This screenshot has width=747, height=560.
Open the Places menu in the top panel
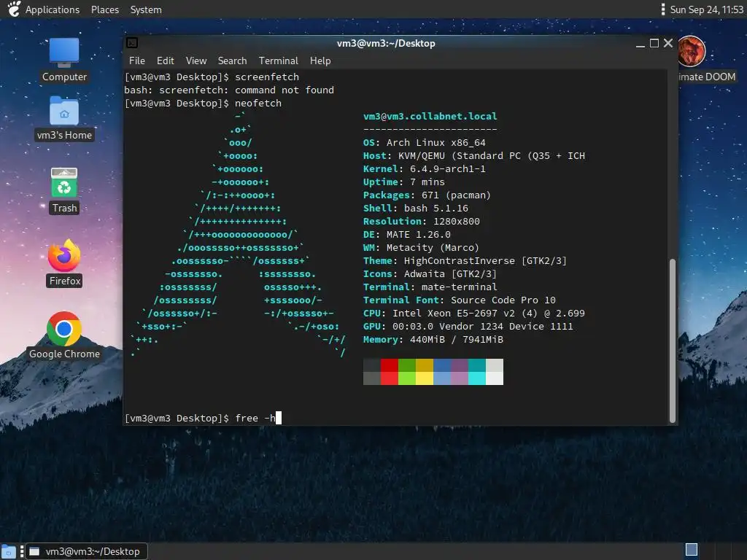(x=105, y=9)
